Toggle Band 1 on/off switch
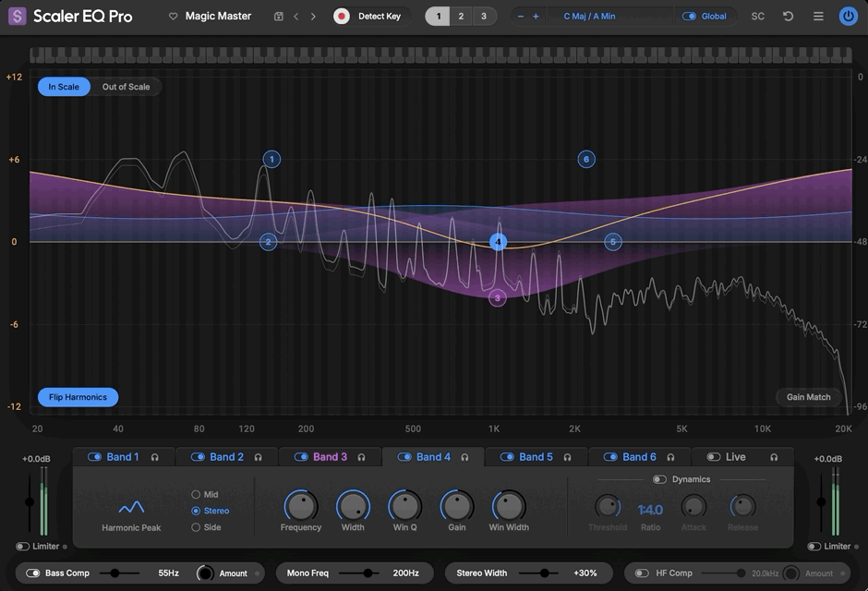This screenshot has height=591, width=868. tap(95, 457)
